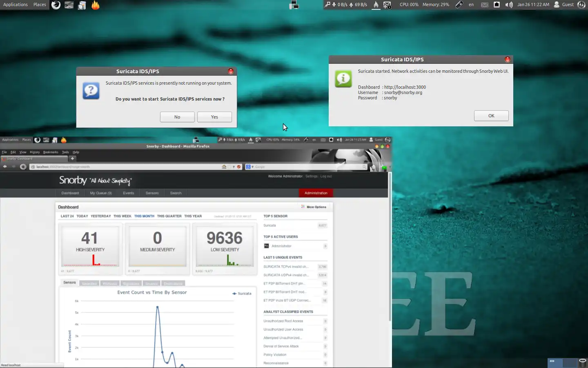Click OK in the Suricata started dialog
The width and height of the screenshot is (588, 368).
[491, 116]
